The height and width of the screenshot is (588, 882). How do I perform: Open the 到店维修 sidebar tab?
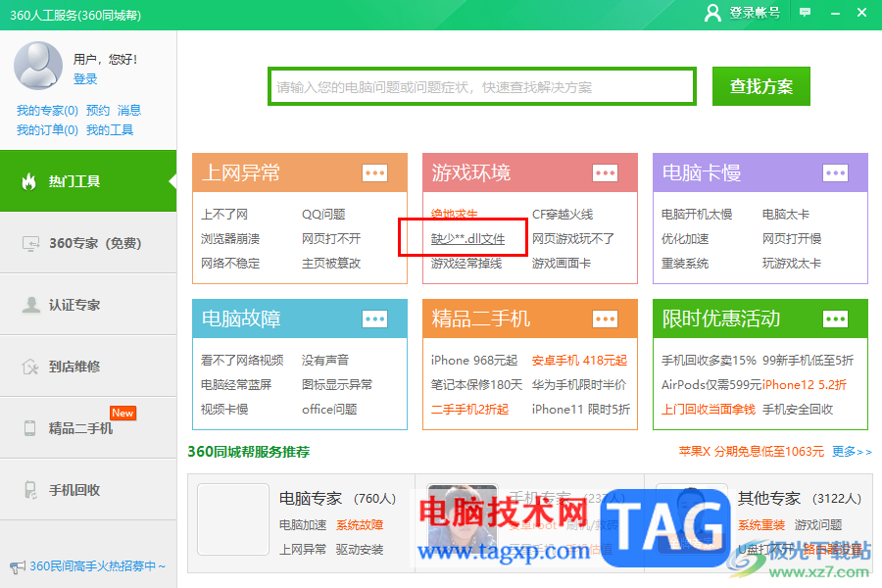click(88, 367)
